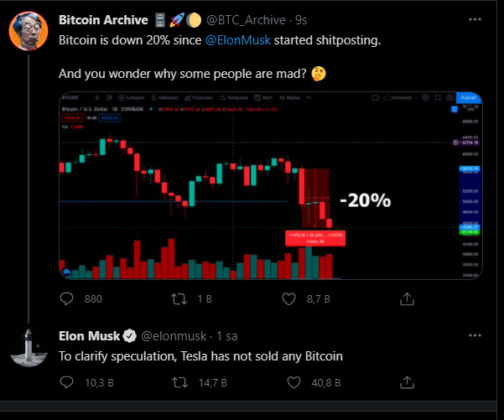Enlarge the Bitcoin price chart image
The width and height of the screenshot is (504, 420).
[x=270, y=184]
